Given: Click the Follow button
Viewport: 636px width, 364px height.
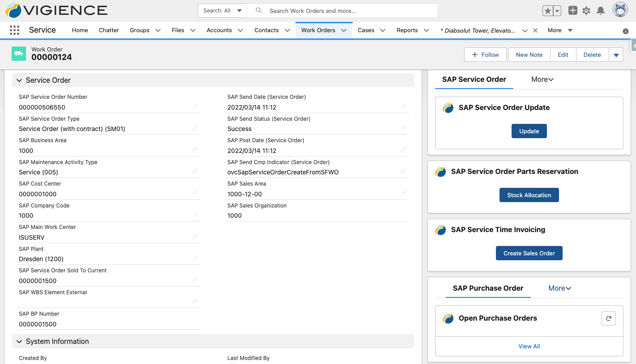Looking at the screenshot, I should (485, 55).
